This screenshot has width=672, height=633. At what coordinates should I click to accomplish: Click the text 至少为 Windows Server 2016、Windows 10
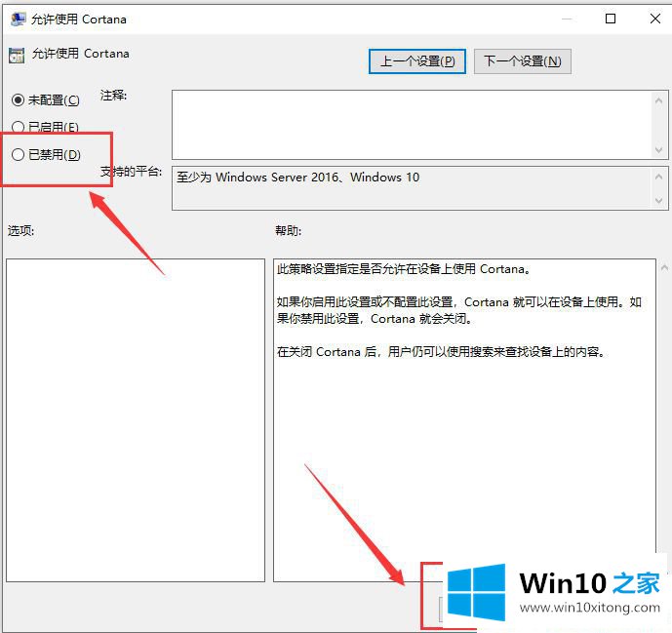coord(297,177)
